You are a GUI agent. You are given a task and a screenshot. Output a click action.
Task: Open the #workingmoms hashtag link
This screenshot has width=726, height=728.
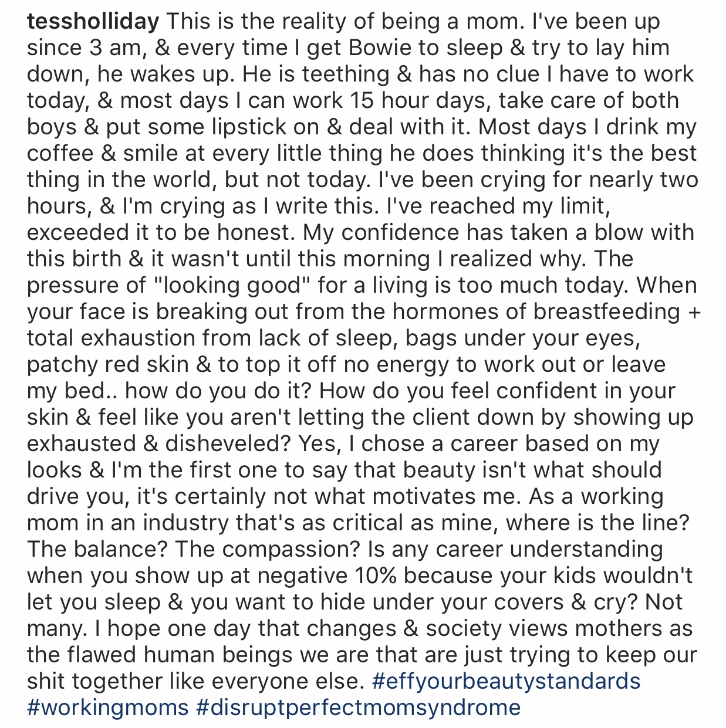(108, 707)
